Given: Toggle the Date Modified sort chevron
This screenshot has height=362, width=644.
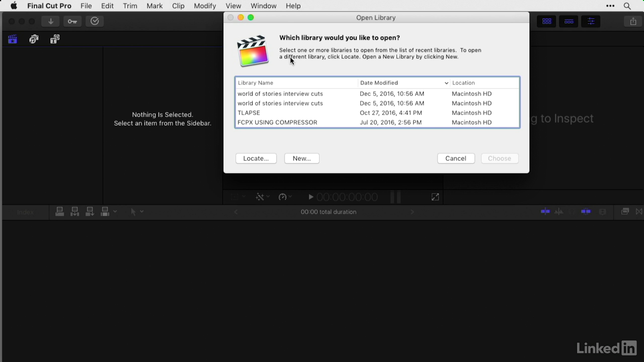Looking at the screenshot, I should click(446, 83).
